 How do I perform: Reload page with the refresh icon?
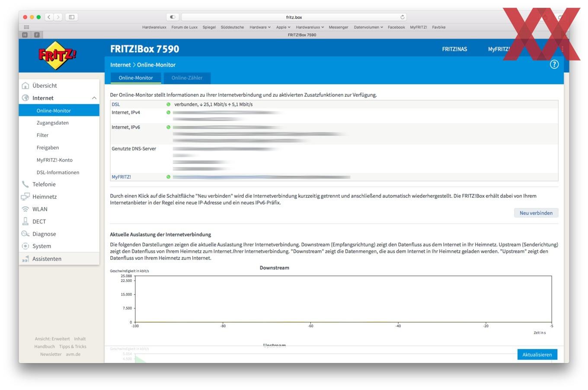[x=403, y=17]
